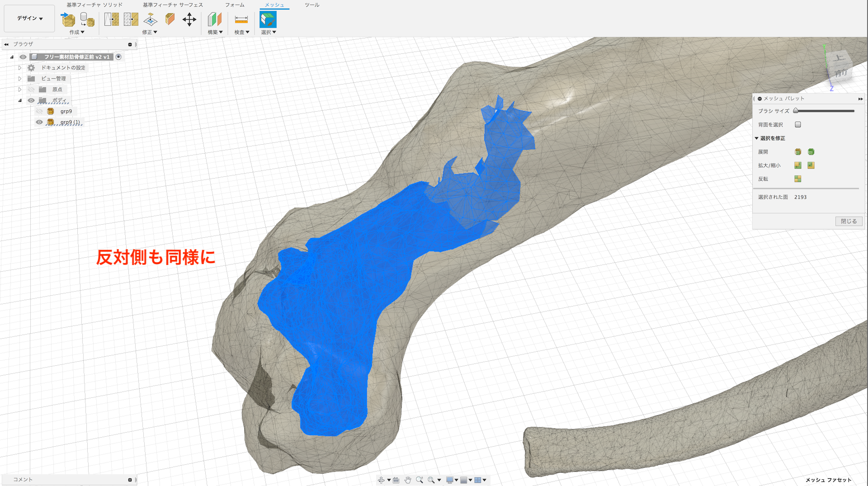This screenshot has width=868, height=486.
Task: Click the ViewCube orientation widget
Action: (x=839, y=66)
